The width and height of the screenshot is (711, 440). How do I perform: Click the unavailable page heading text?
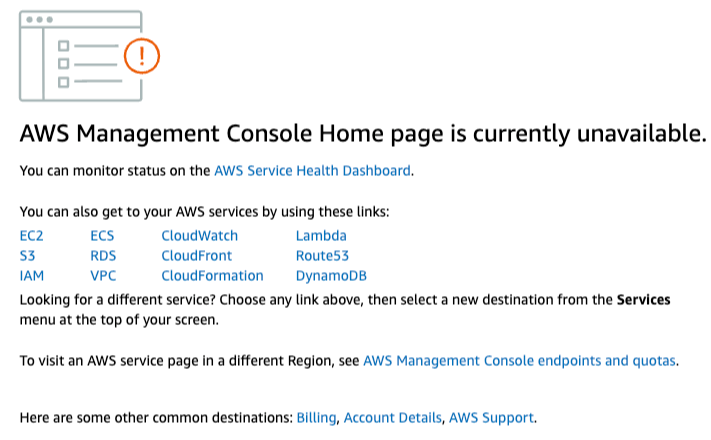363,134
